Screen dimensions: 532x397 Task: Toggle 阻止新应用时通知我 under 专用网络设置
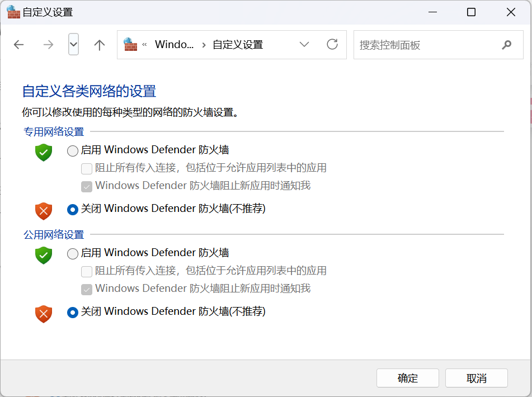(87, 186)
